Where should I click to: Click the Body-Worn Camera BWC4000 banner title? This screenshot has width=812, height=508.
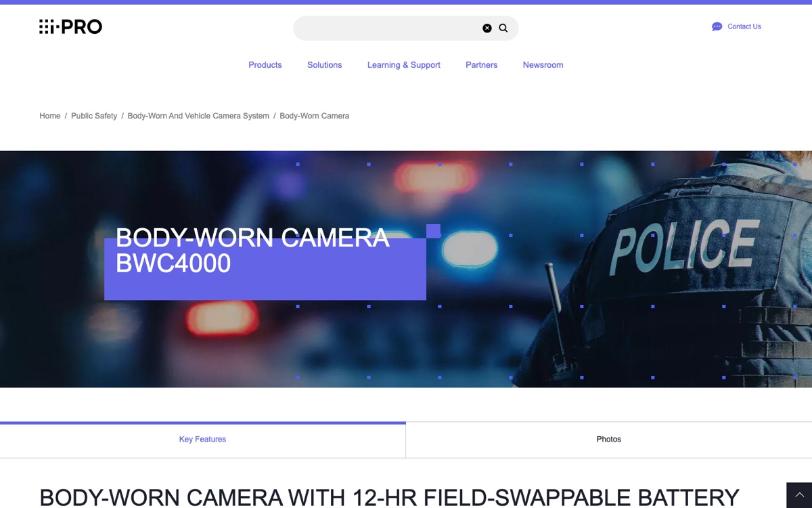tap(252, 251)
